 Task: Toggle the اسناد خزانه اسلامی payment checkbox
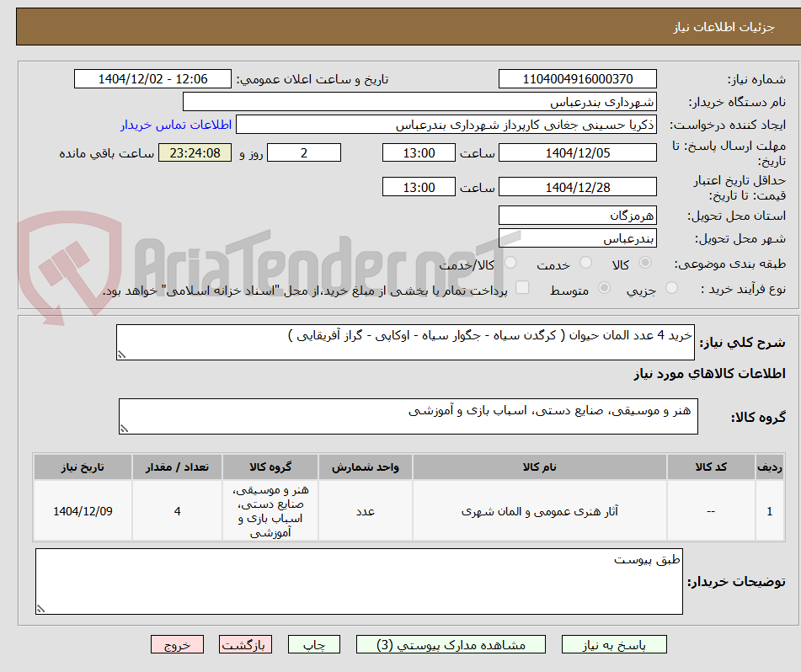point(522,287)
